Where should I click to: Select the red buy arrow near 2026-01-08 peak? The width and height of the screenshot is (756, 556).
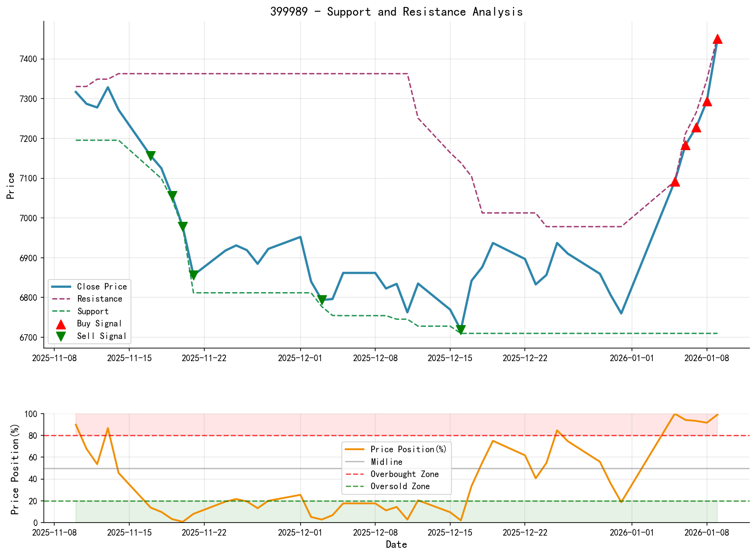click(718, 40)
